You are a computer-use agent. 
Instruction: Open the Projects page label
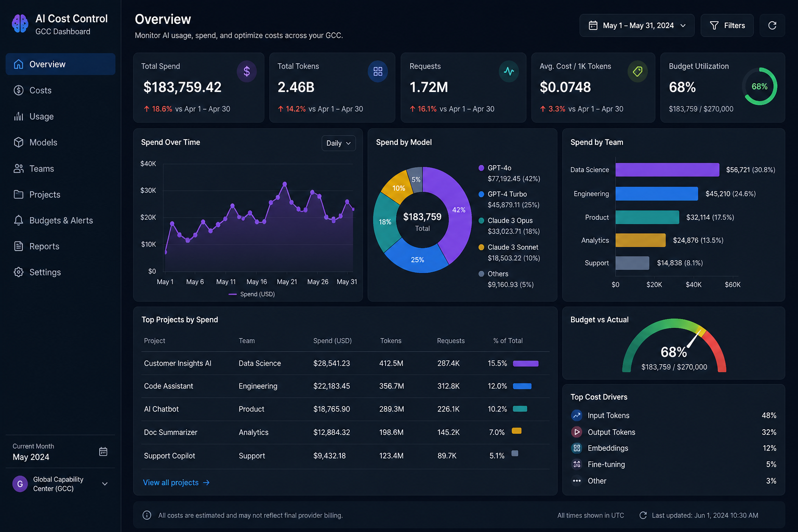[45, 194]
